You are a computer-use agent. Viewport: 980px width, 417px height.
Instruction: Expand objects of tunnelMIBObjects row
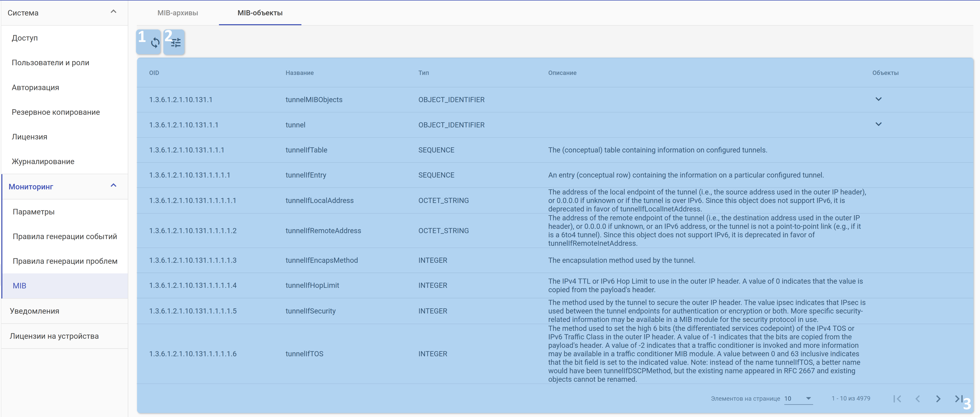click(x=878, y=99)
